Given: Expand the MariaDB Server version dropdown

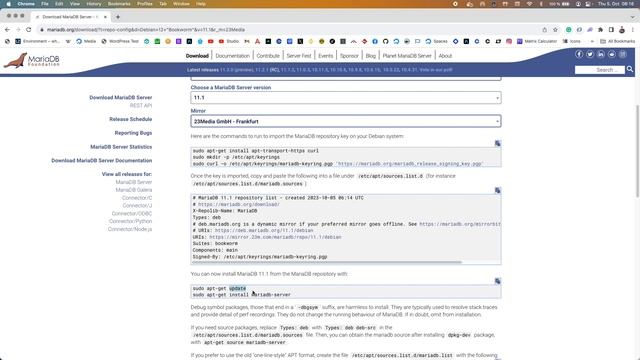Looking at the screenshot, I should tap(346, 98).
